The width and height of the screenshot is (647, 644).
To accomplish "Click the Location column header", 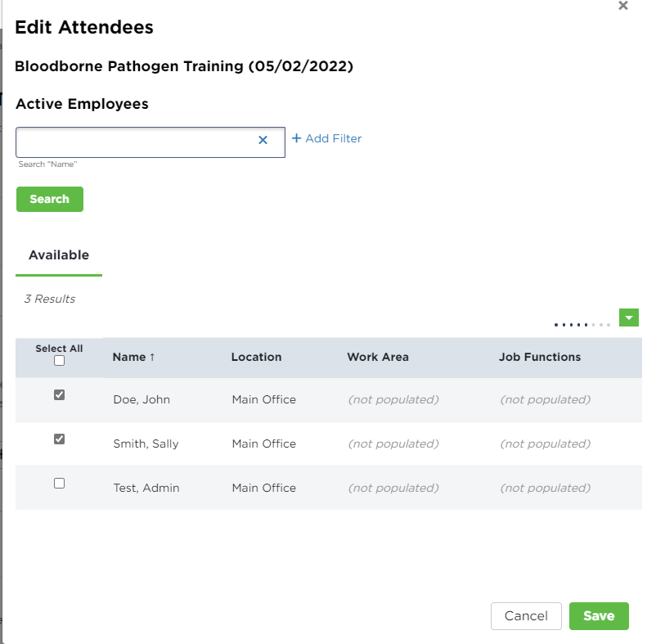I will click(x=256, y=357).
